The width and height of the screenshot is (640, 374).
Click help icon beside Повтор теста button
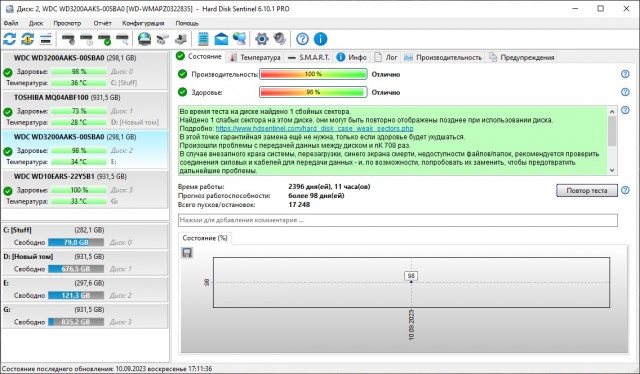[x=625, y=190]
